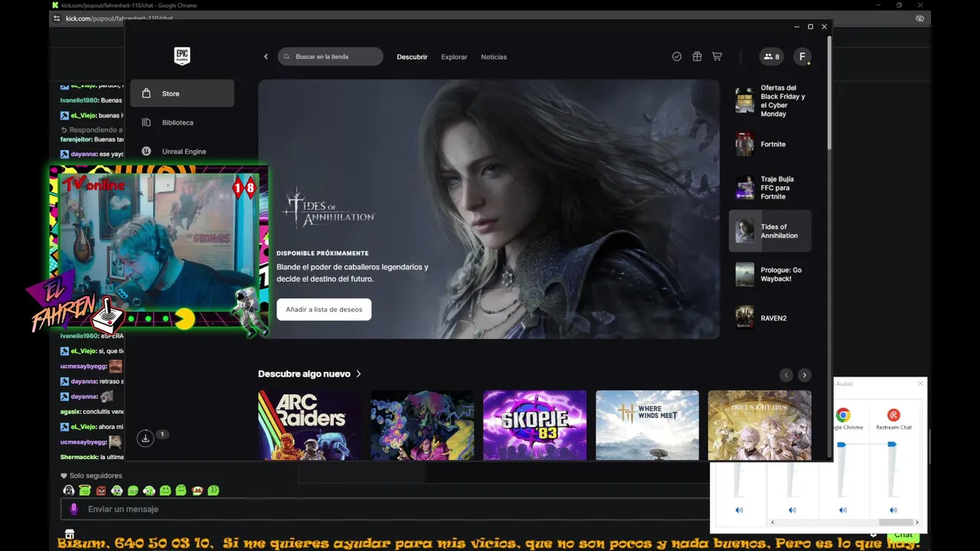Go back with the store back arrow
This screenshot has height=551, width=980.
(x=266, y=57)
